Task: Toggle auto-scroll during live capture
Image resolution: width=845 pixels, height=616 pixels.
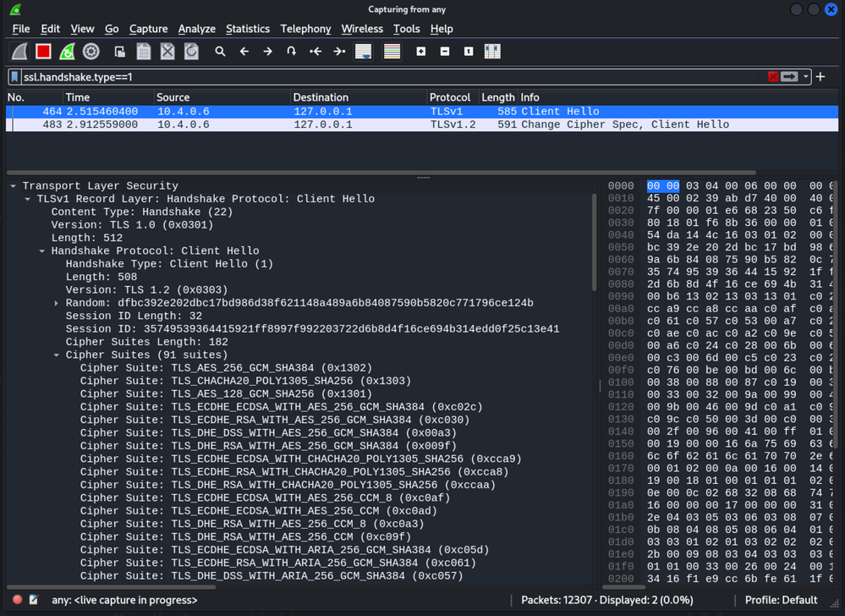Action: point(363,52)
